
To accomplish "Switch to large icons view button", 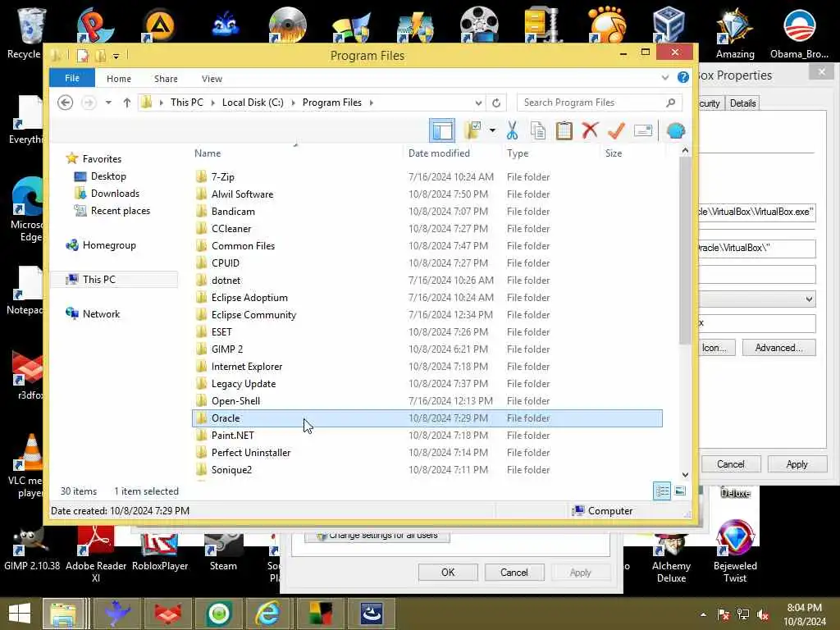I will 680,491.
